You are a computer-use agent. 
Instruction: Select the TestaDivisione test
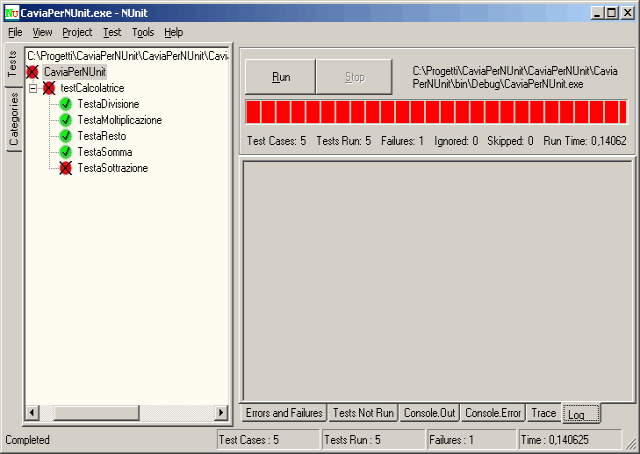[109, 104]
